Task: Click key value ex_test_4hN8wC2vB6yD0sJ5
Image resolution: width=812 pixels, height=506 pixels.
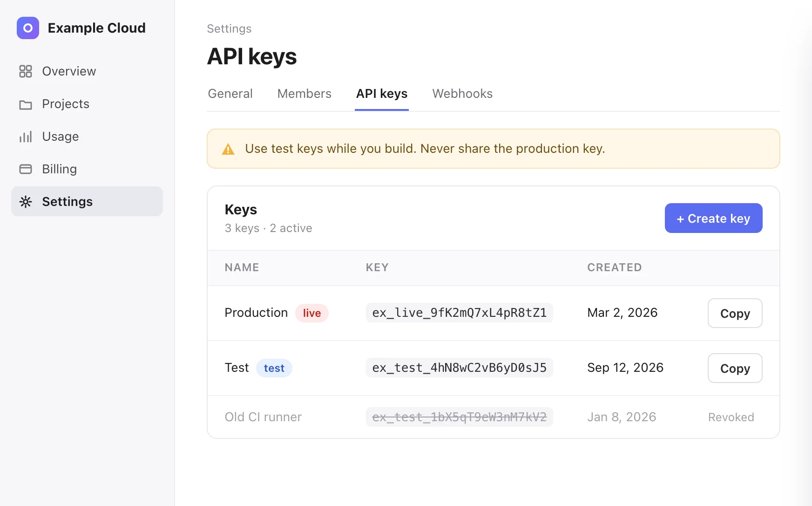Action: 460,368
